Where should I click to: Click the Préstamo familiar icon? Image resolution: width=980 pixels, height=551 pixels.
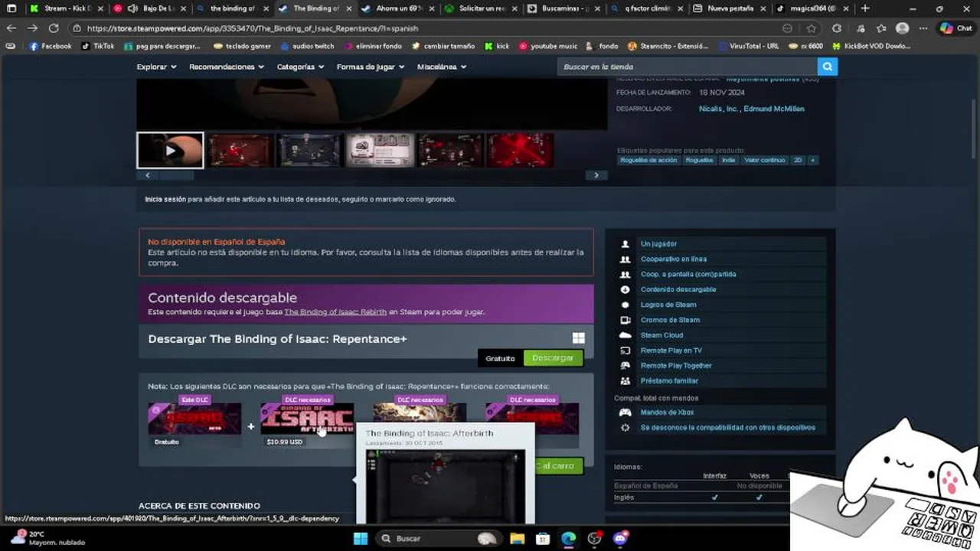(x=626, y=381)
